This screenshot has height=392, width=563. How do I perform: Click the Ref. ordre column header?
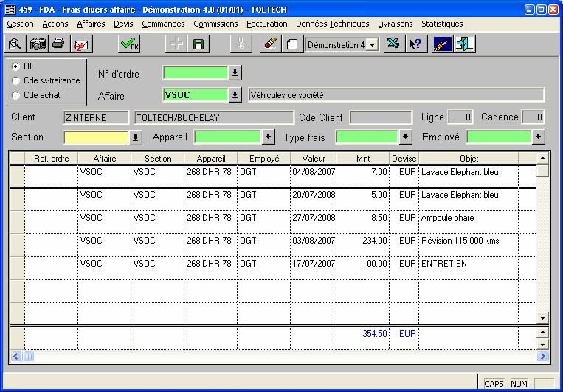tap(51, 159)
